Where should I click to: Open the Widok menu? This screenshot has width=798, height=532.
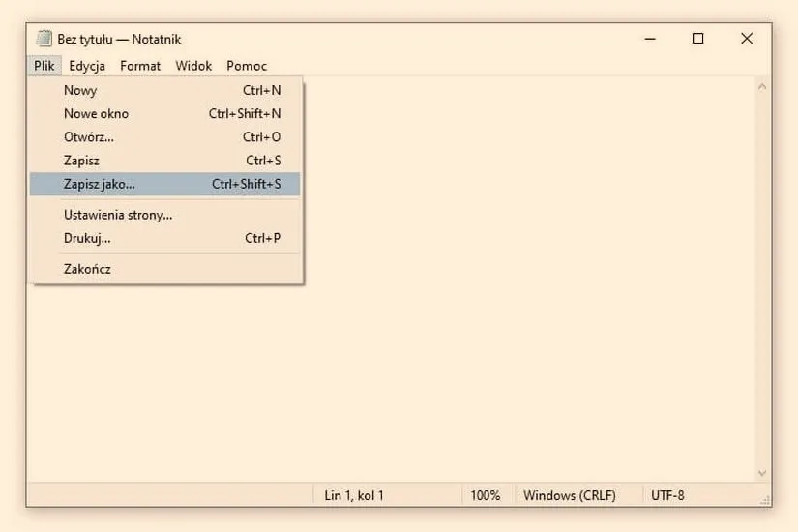coord(193,66)
